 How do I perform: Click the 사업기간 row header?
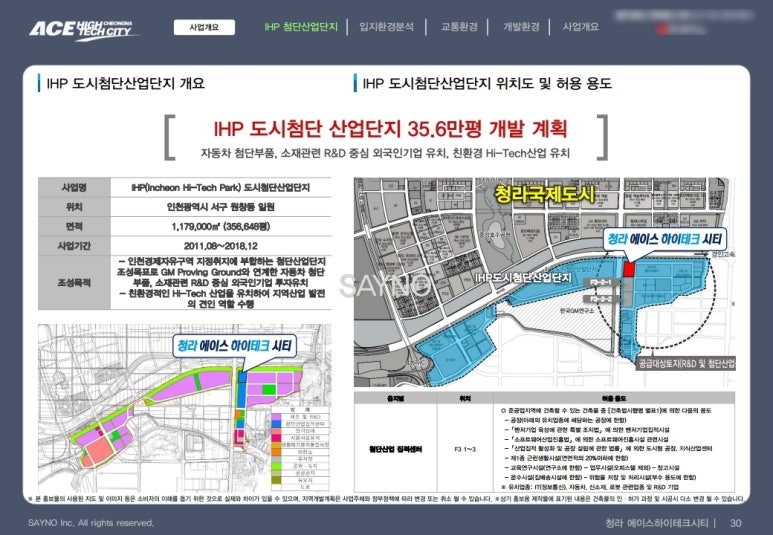tap(74, 246)
